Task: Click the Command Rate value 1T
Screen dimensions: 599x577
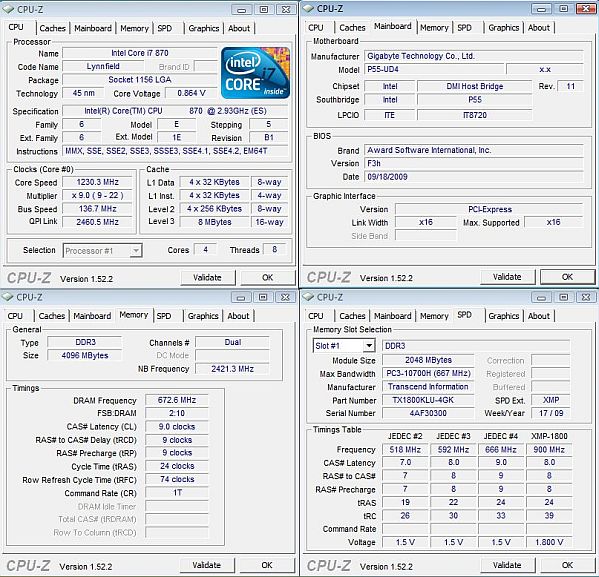Action: (x=176, y=493)
